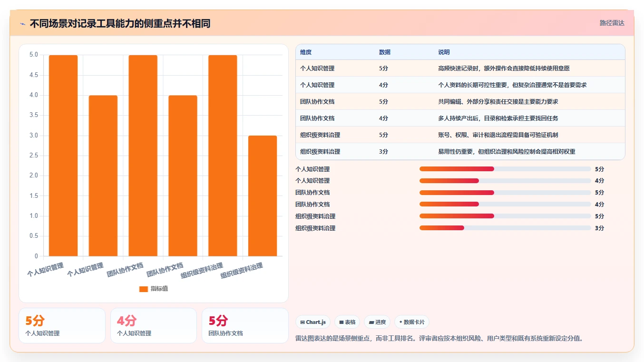The width and height of the screenshot is (644, 362).
Task: Open the Chart.js chip
Action: pos(313,322)
